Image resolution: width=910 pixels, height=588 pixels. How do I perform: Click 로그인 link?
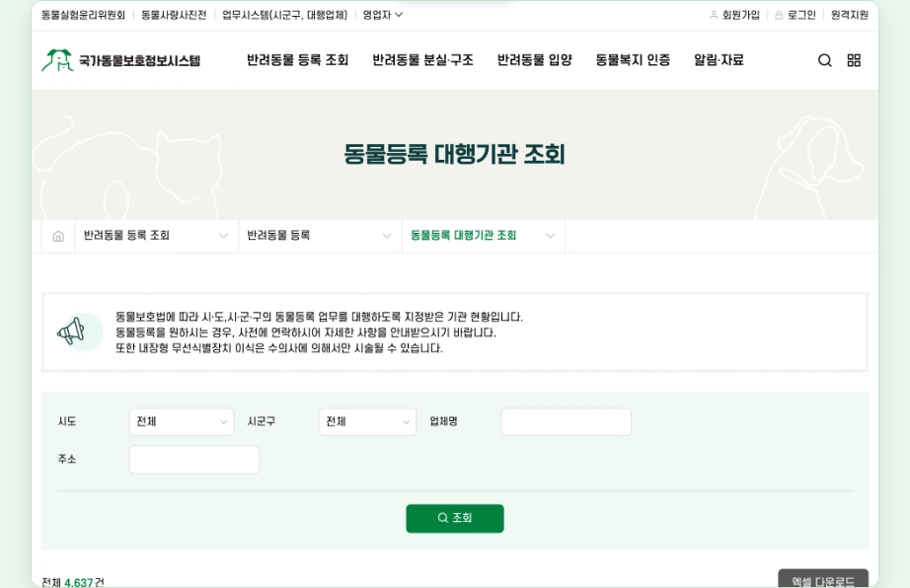click(796, 15)
